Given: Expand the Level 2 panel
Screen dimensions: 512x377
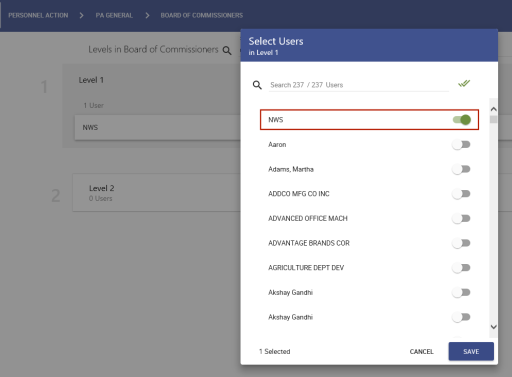Looking at the screenshot, I should 157,193.
